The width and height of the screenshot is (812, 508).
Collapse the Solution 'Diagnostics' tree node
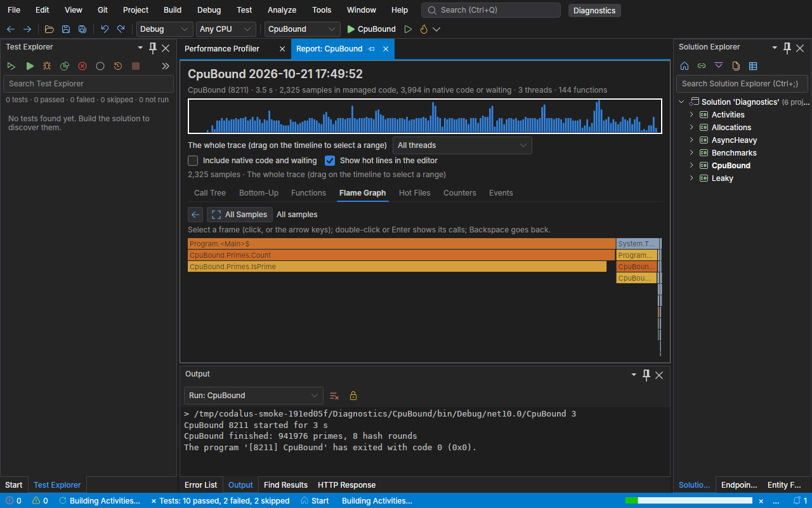(x=681, y=102)
